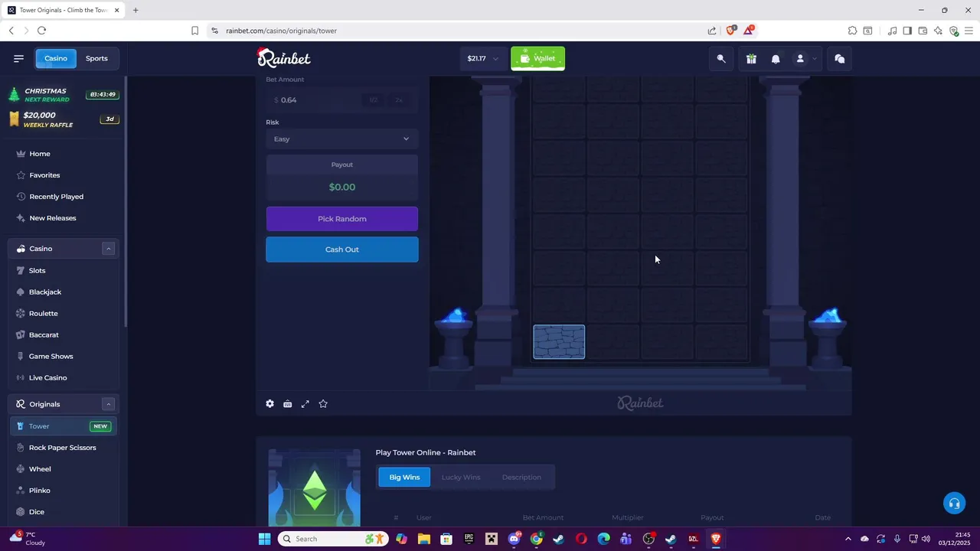Open the green Wallet button
The width and height of the screenshot is (980, 551).
(538, 59)
